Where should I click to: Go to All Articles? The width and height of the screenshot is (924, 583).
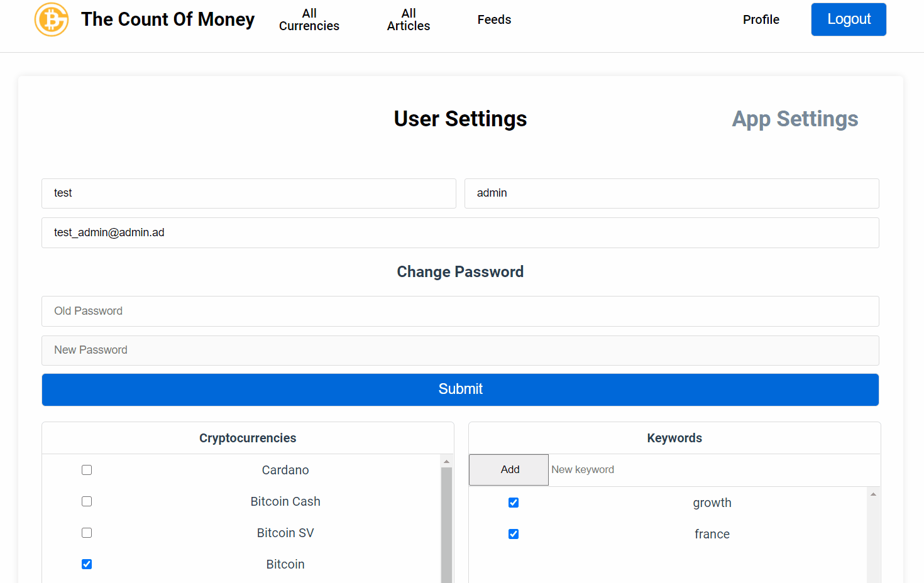409,19
